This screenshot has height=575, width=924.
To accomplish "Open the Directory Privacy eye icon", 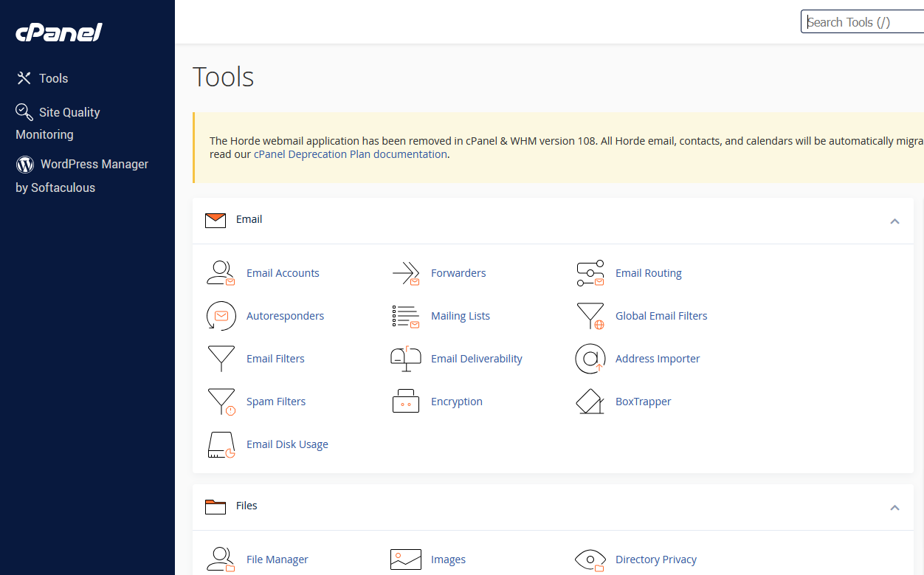I will point(590,559).
